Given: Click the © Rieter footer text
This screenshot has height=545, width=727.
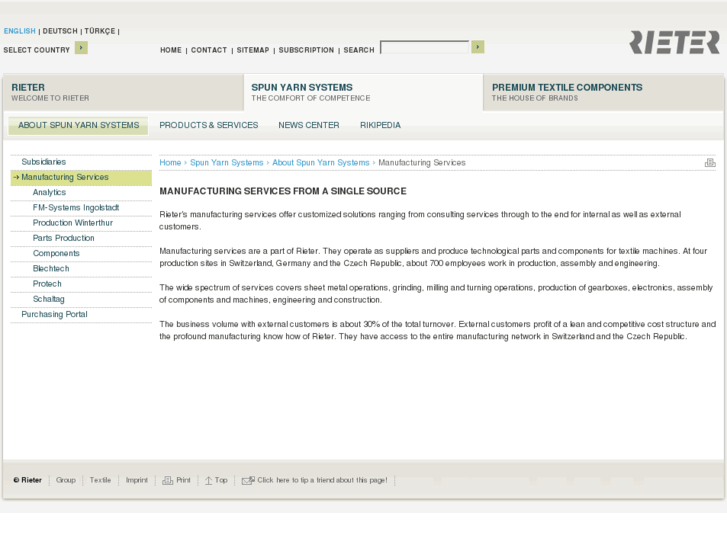Looking at the screenshot, I should (27, 481).
